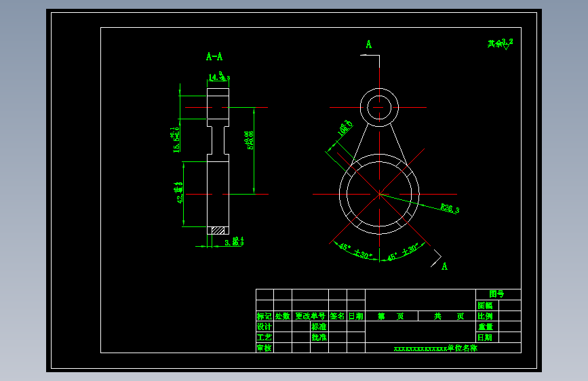Image resolution: width=588 pixels, height=381 pixels.
Task: Select the 标记 title block cell
Action: tap(264, 316)
